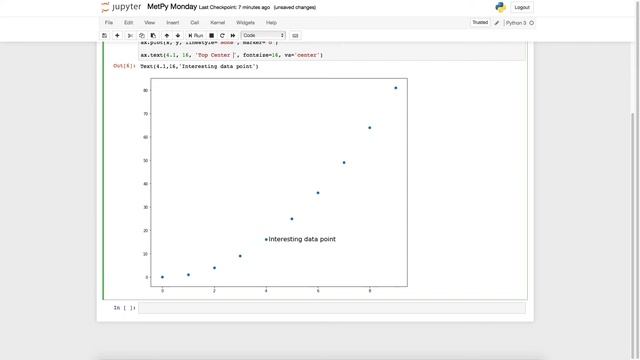Interrupt the kernel with stop icon
Viewport: 640px width, 360px height.
click(x=211, y=36)
